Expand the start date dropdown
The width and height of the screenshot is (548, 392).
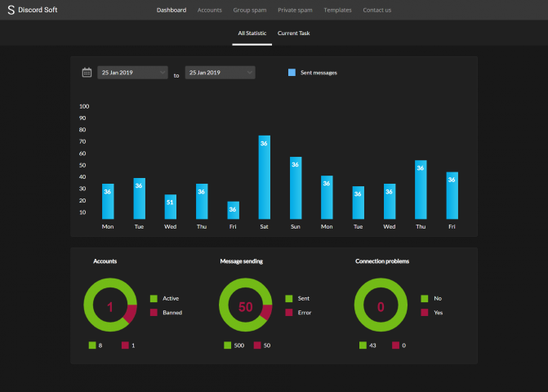(132, 73)
